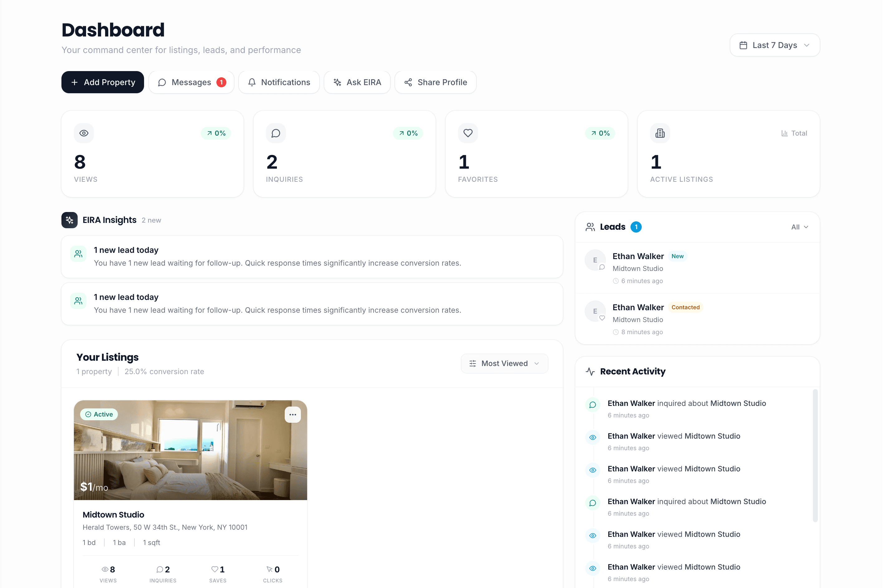The width and height of the screenshot is (884, 588).
Task: Click the heart icon on the Favorites card
Action: coord(468,133)
